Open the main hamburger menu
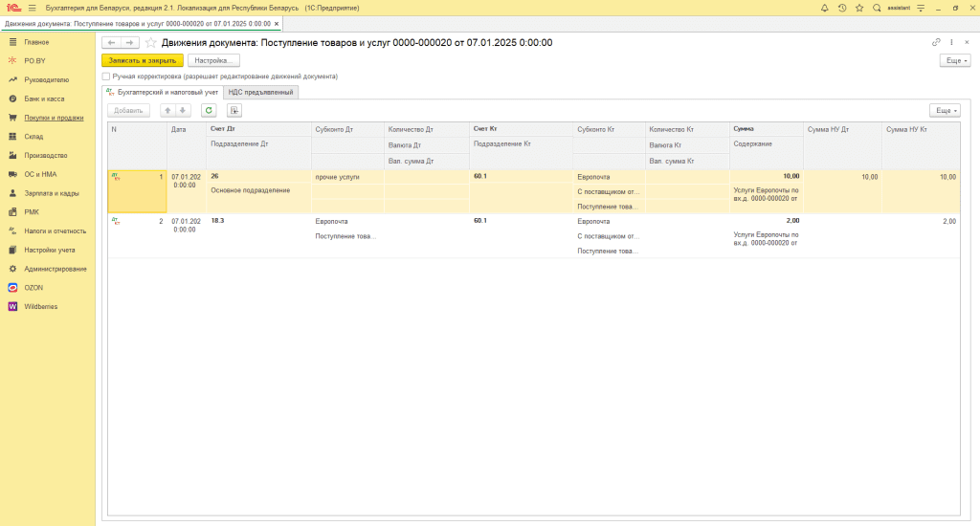Viewport: 980px width, 526px height. point(32,8)
